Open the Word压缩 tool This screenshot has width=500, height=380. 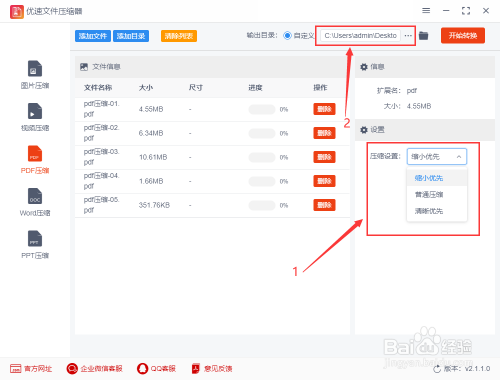pos(35,202)
